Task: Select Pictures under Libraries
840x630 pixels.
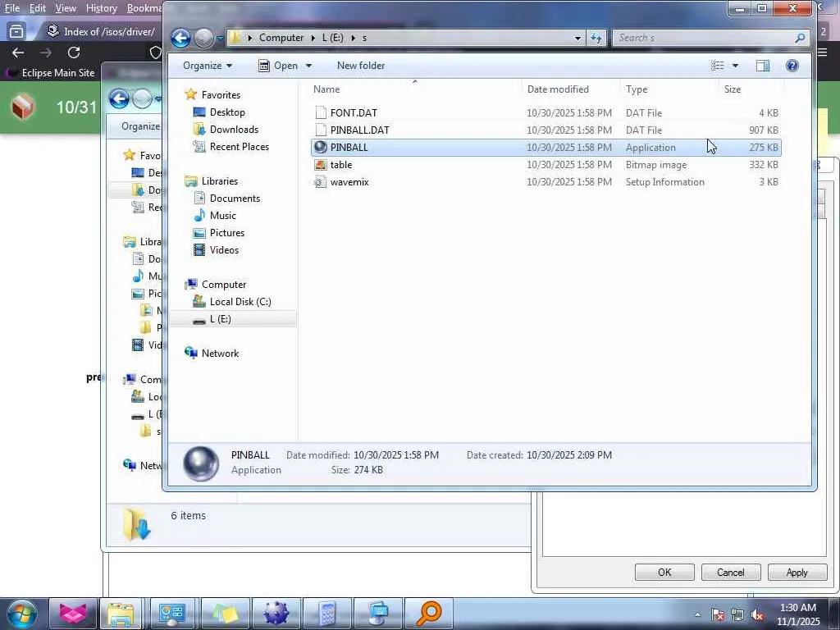Action: tap(226, 232)
